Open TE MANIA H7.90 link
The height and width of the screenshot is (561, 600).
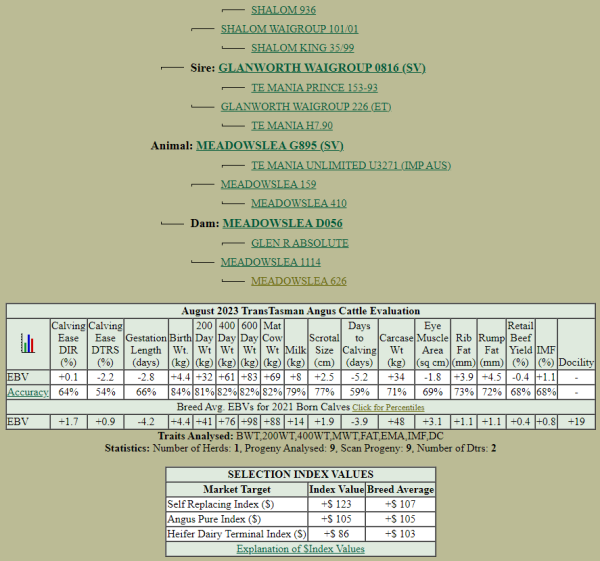pyautogui.click(x=292, y=126)
